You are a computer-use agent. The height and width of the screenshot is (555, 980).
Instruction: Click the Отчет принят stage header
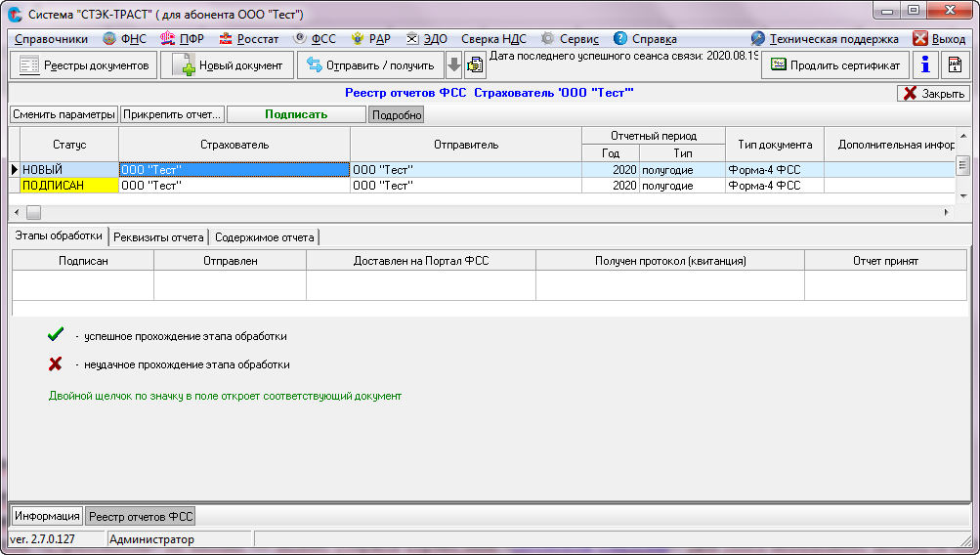[885, 261]
